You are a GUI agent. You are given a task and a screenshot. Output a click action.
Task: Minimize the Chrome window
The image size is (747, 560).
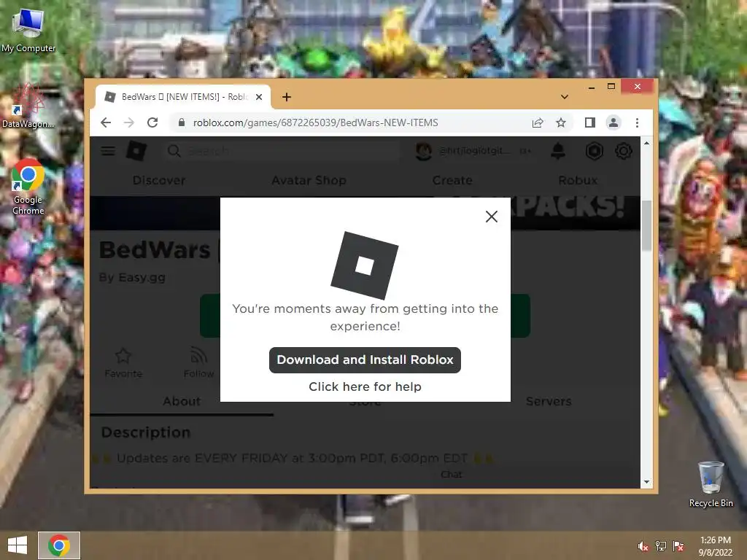coord(591,87)
